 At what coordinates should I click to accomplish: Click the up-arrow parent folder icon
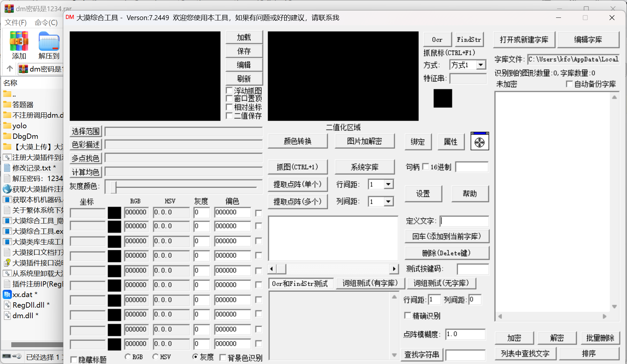(x=10, y=69)
